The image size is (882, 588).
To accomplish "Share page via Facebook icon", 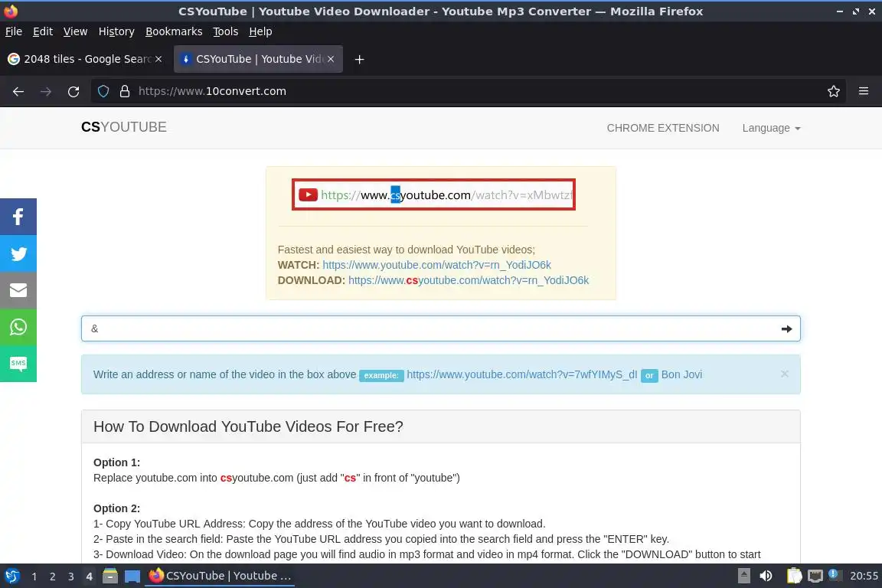I will click(x=18, y=217).
